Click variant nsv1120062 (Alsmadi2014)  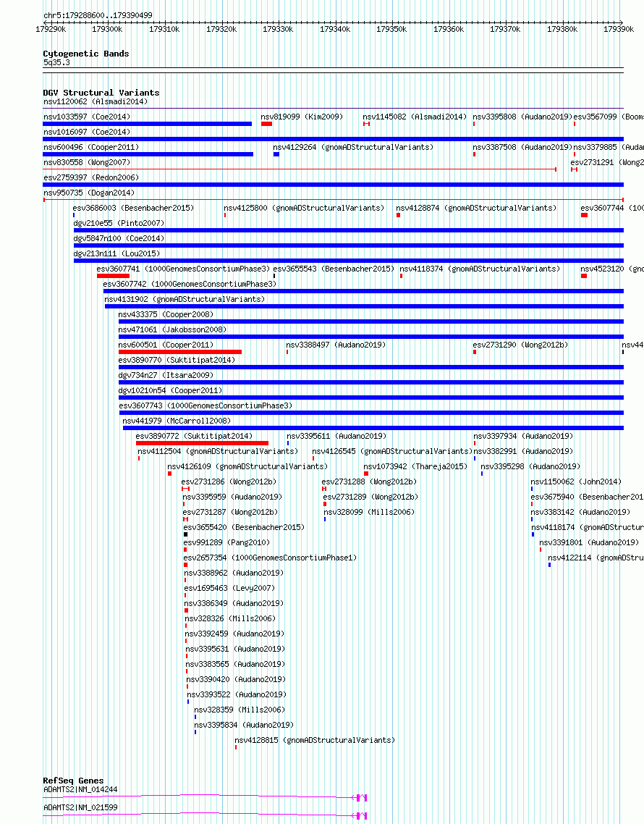click(x=96, y=101)
